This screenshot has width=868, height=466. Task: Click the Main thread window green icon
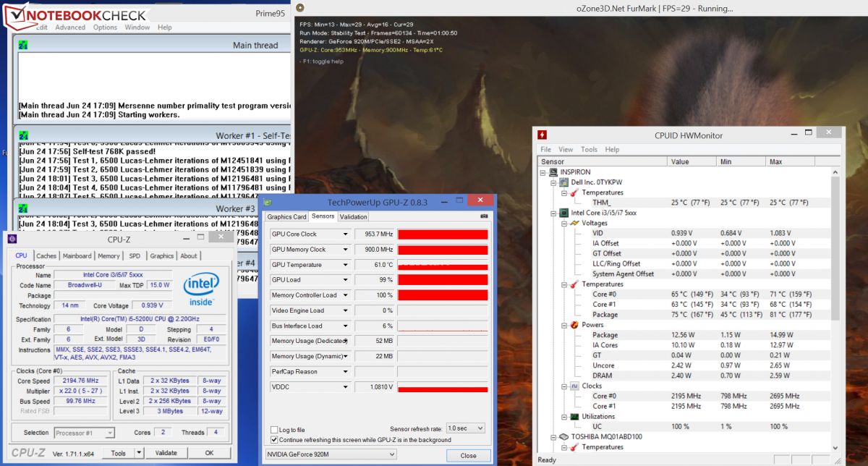click(23, 45)
